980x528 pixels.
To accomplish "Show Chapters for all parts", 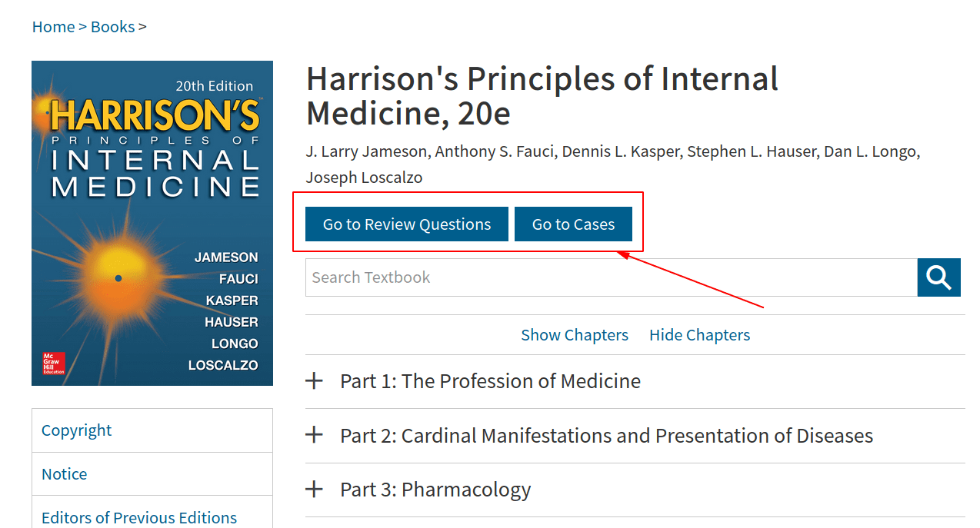I will [575, 335].
